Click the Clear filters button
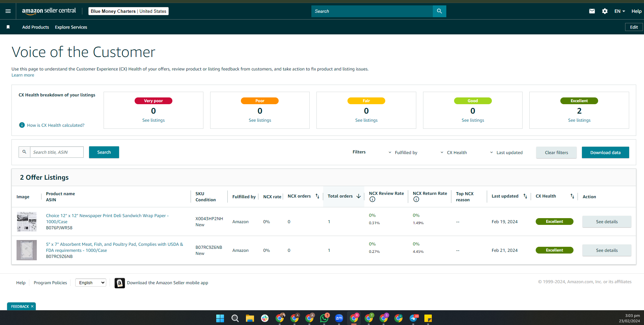Viewport: 644px width, 325px height. tap(556, 152)
